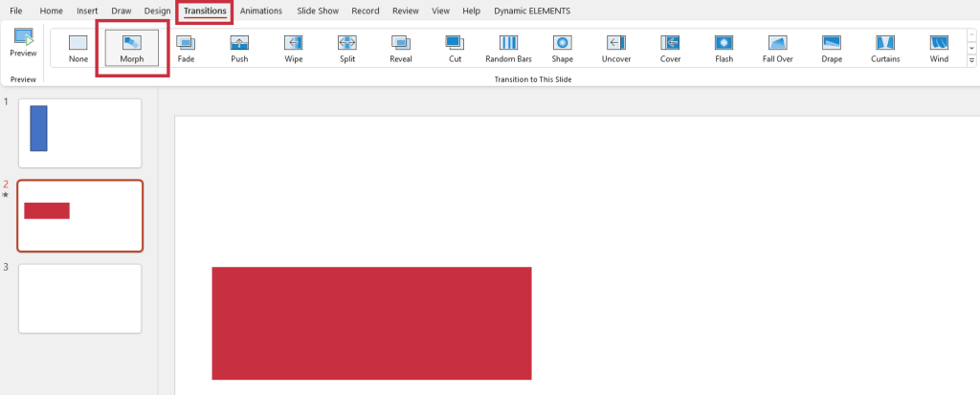Image resolution: width=980 pixels, height=395 pixels.
Task: Open the File menu
Action: pyautogui.click(x=16, y=11)
